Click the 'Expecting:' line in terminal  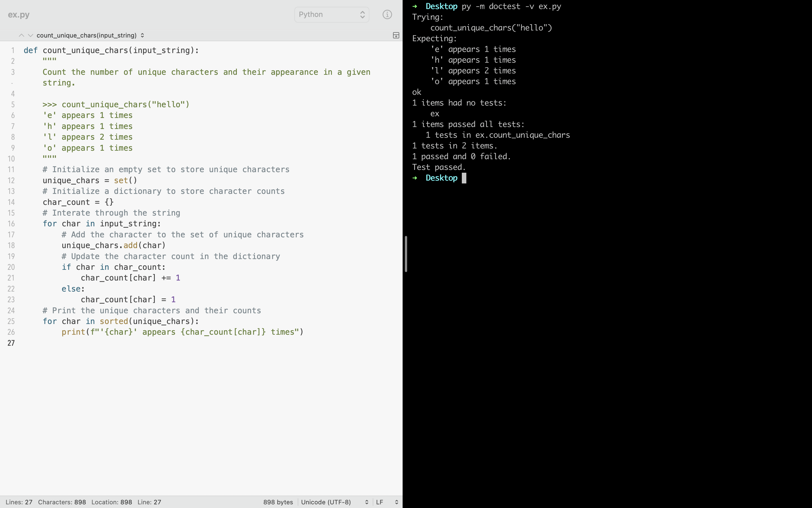tap(434, 39)
